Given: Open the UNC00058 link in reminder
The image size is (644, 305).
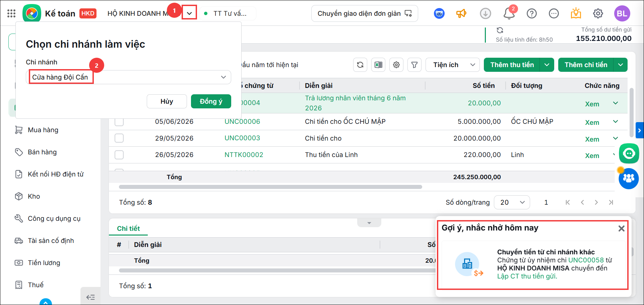Looking at the screenshot, I should click(x=586, y=260).
